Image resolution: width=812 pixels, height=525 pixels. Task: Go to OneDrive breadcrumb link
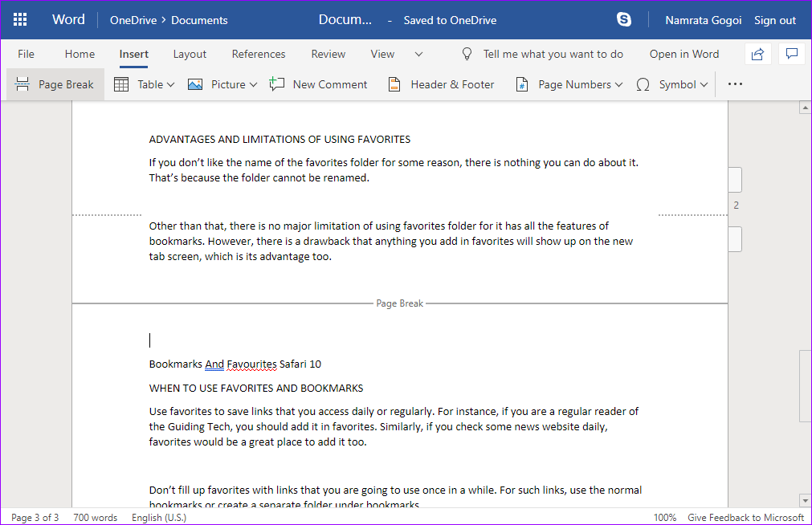point(133,20)
